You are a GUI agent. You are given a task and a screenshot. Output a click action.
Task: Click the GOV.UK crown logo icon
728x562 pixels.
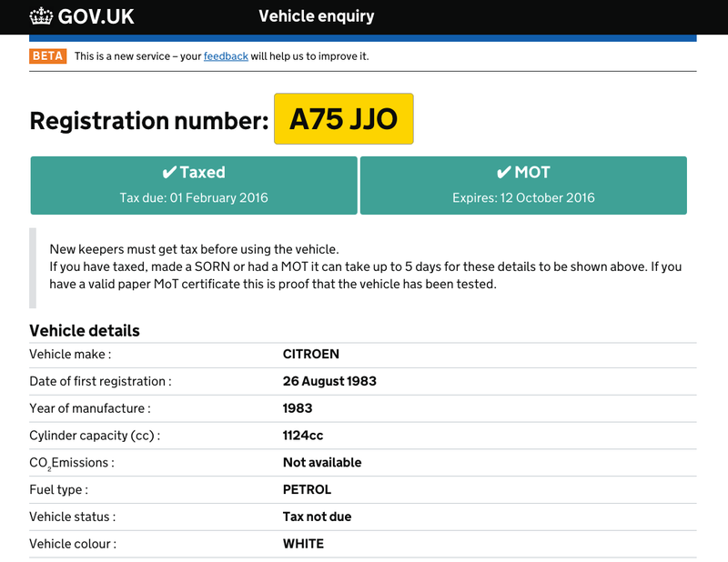(x=42, y=15)
